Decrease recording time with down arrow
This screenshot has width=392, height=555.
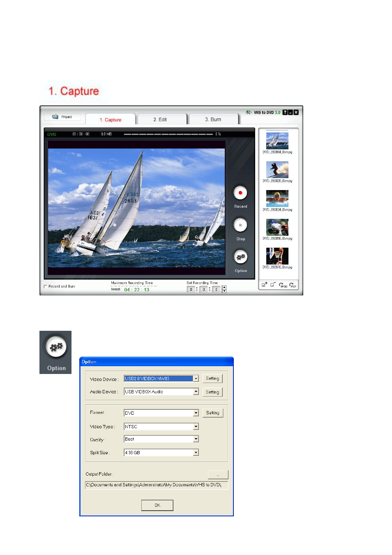tap(224, 291)
